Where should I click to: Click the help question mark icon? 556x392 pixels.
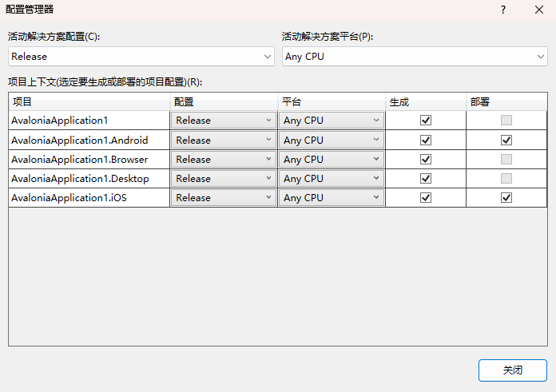(503, 10)
